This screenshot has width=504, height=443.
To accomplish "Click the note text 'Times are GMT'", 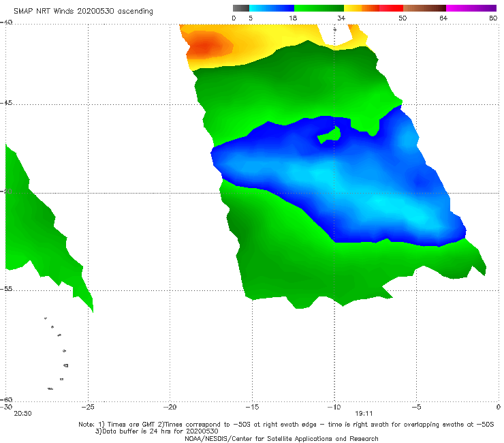I will pos(131,425).
